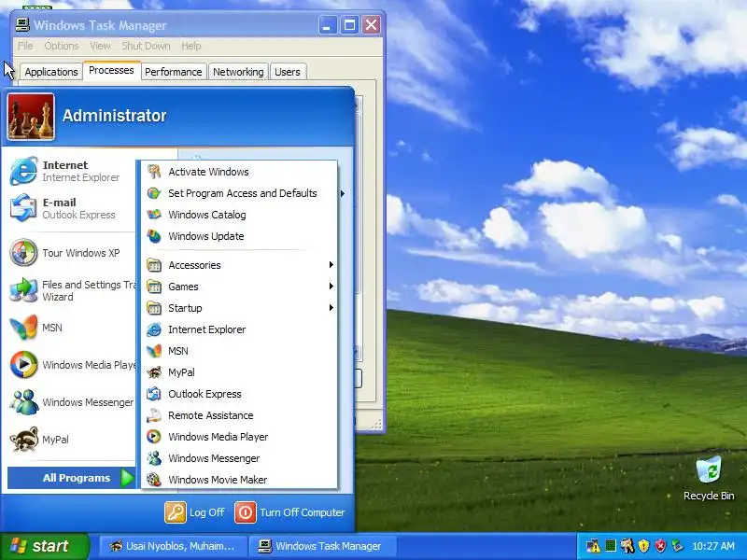Viewport: 747px width, 560px height.
Task: Launch Internet Explorer from All Programs list
Action: [x=239, y=329]
